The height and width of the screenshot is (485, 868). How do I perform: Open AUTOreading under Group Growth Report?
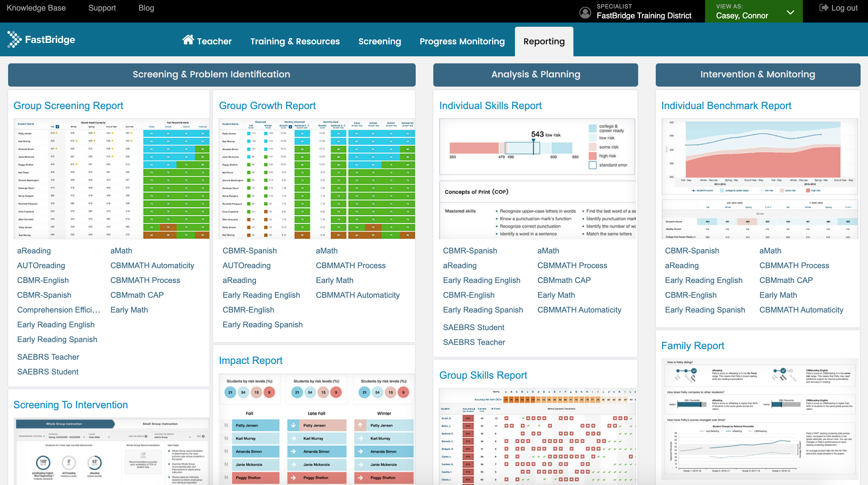click(246, 266)
